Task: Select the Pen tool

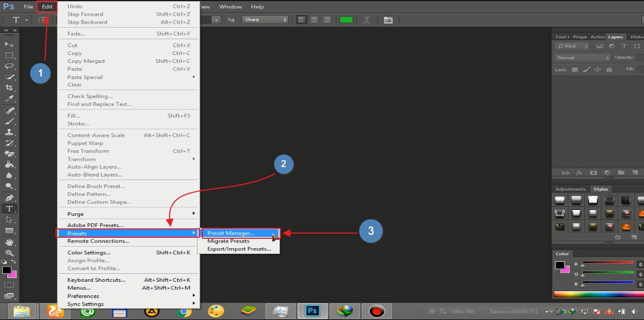Action: click(x=9, y=198)
